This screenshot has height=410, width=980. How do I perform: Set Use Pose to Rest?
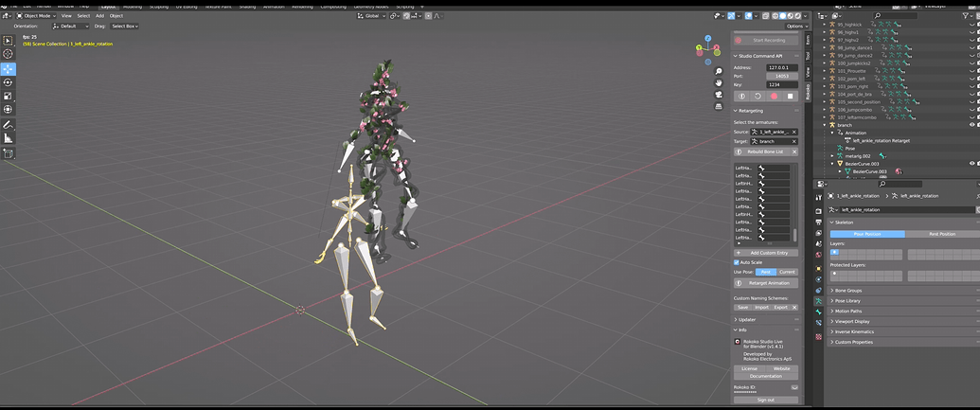coord(766,272)
